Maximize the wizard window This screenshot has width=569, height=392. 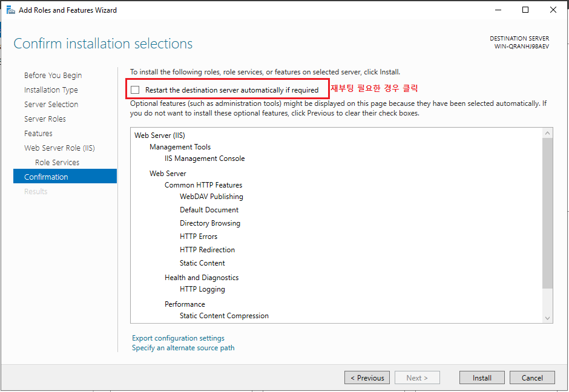[x=525, y=10]
